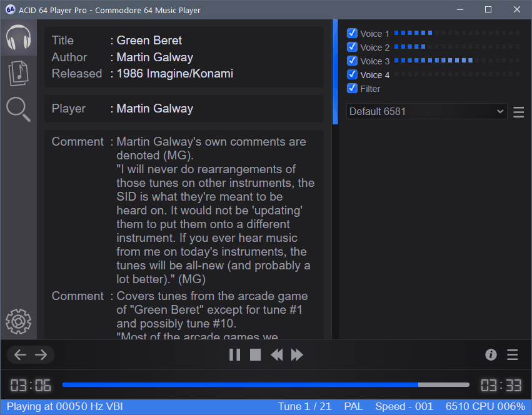Image resolution: width=532 pixels, height=415 pixels.
Task: Select the title Green Beret
Action: pos(149,41)
